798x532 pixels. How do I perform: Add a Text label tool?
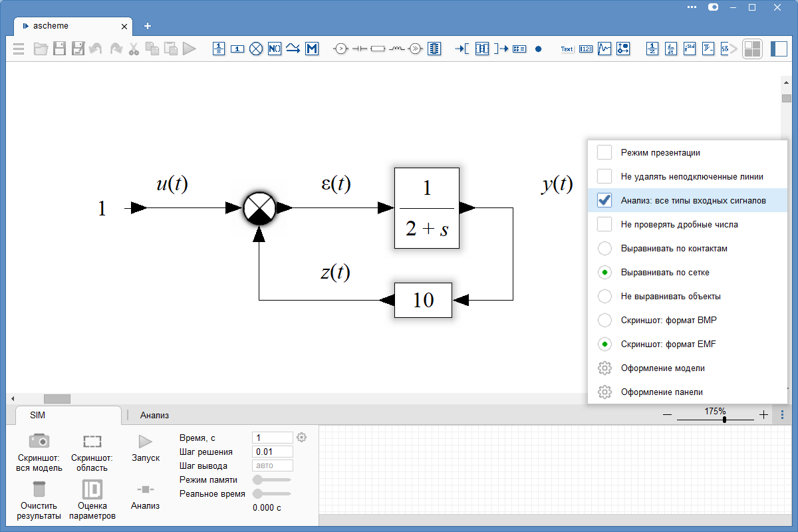tap(567, 49)
